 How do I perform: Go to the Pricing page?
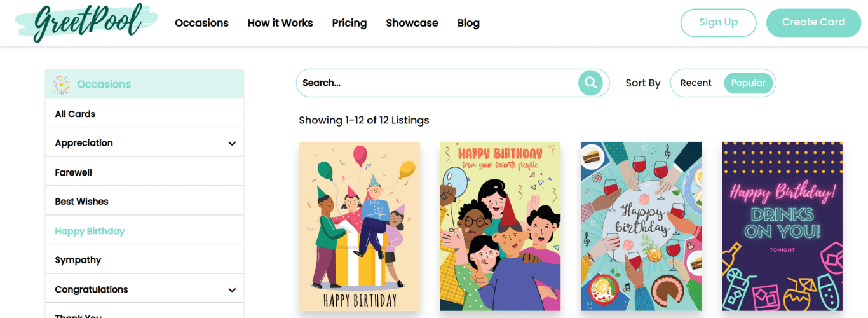coord(349,23)
